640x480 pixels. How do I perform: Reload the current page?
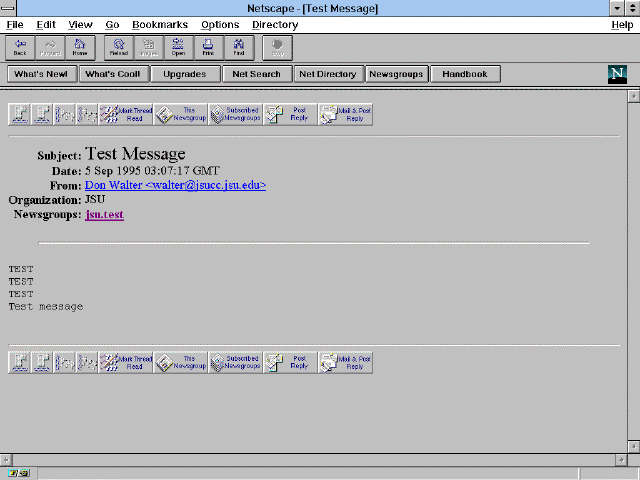(119, 48)
